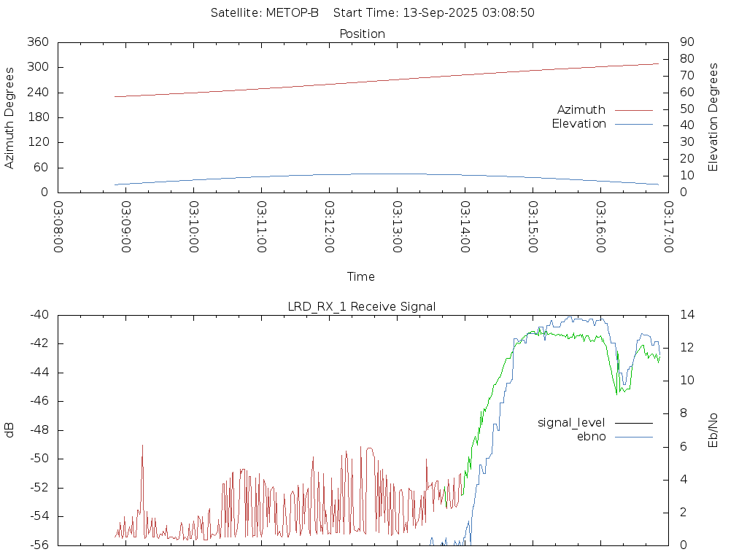Click the -50 dB axis value

coord(39,459)
